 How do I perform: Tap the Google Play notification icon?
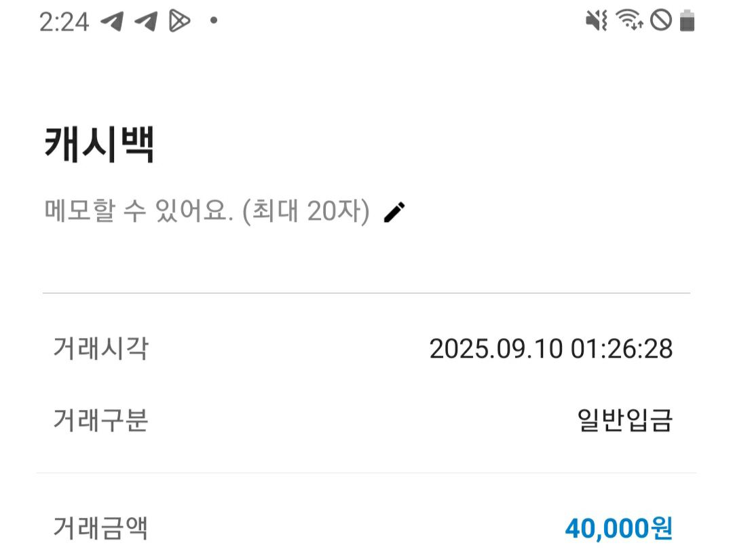(179, 21)
